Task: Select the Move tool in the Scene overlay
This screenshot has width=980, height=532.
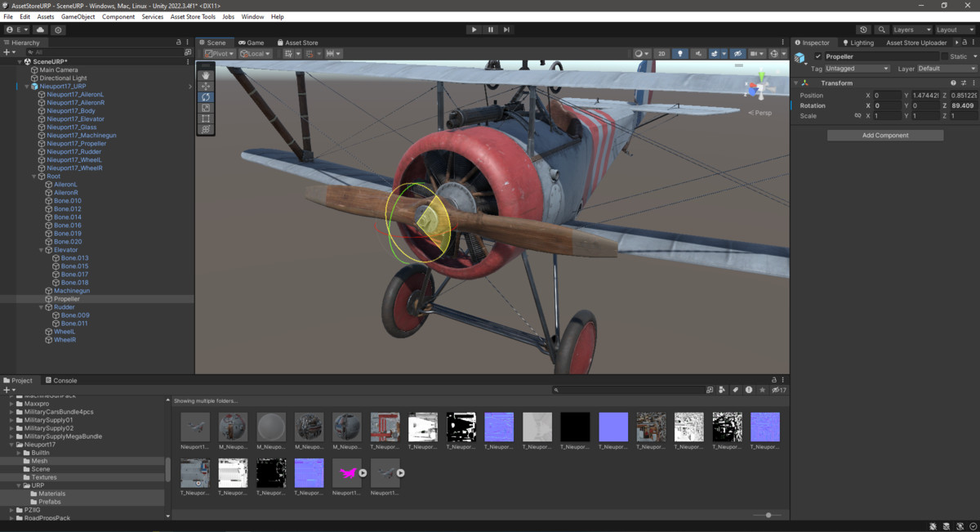Action: coord(205,86)
